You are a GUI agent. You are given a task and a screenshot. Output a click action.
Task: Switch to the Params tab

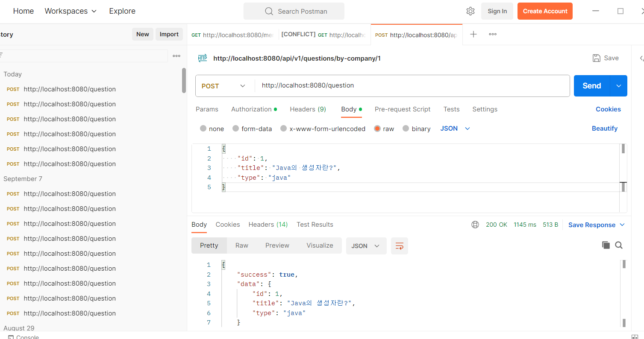pos(207,109)
